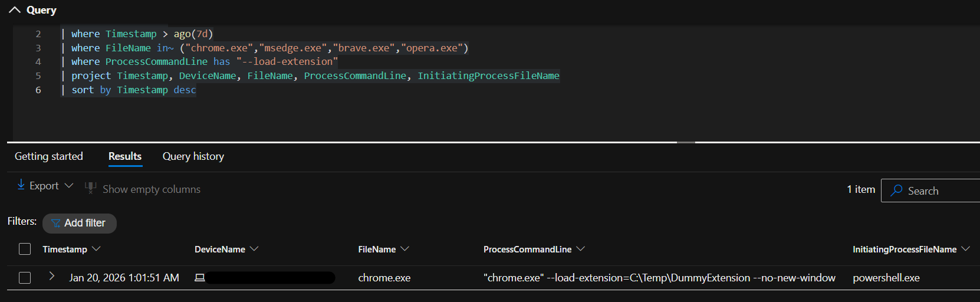
Task: Open the ProcessCommandLine column dropdown
Action: pyautogui.click(x=580, y=249)
